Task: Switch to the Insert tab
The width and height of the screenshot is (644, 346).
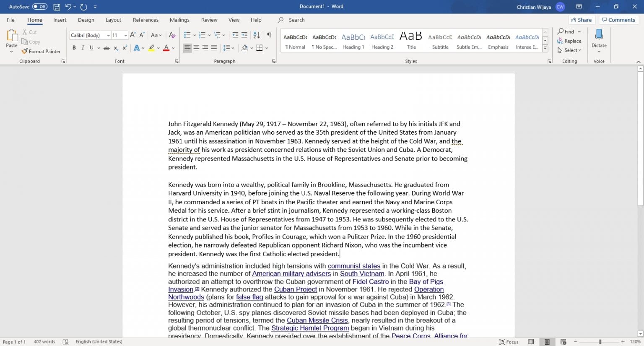Action: point(60,20)
